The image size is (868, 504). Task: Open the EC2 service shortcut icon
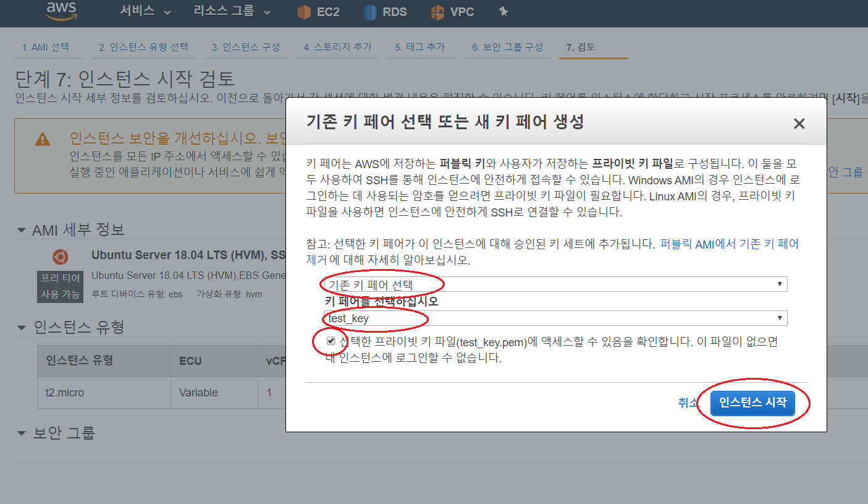click(x=304, y=12)
